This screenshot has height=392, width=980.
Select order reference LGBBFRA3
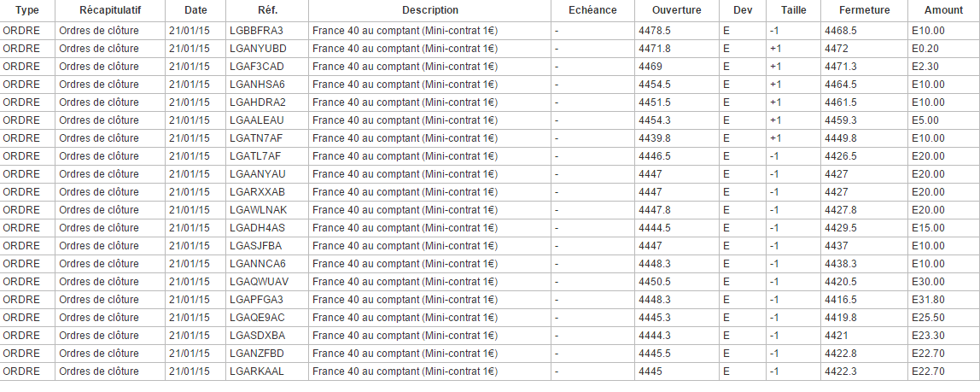click(256, 30)
